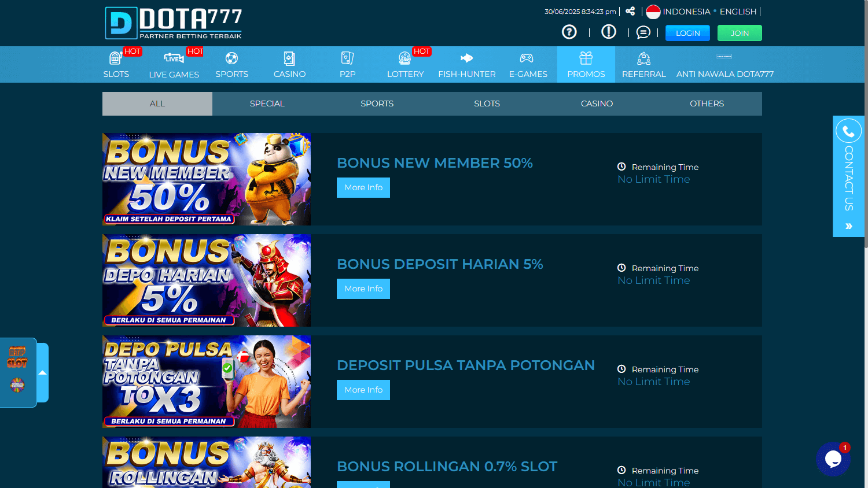The height and width of the screenshot is (488, 868).
Task: Expand the RTP SLOT side panel arrow
Action: [x=43, y=372]
